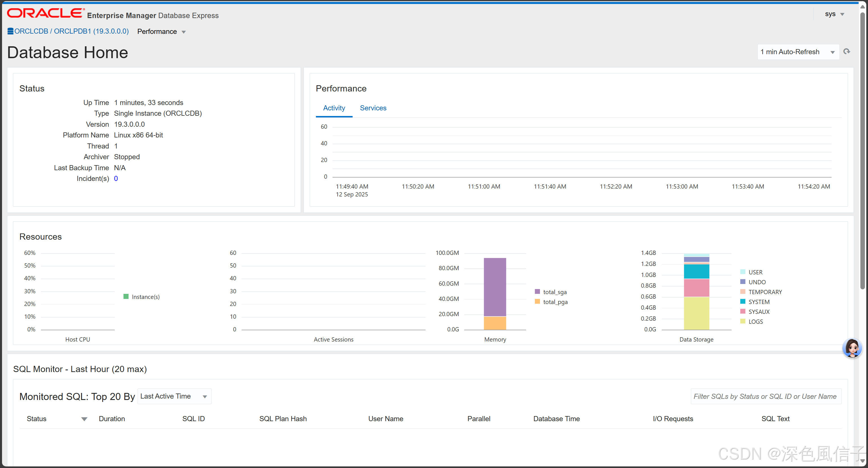Click the pink SYSAUX storage bar segment
868x468 pixels.
[696, 288]
